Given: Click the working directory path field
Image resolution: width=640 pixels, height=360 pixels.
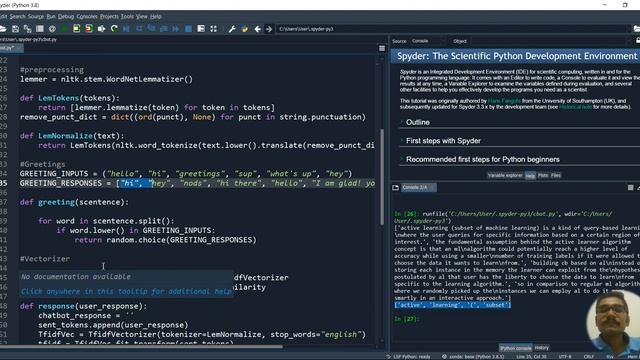Looking at the screenshot, I should click(x=452, y=29).
